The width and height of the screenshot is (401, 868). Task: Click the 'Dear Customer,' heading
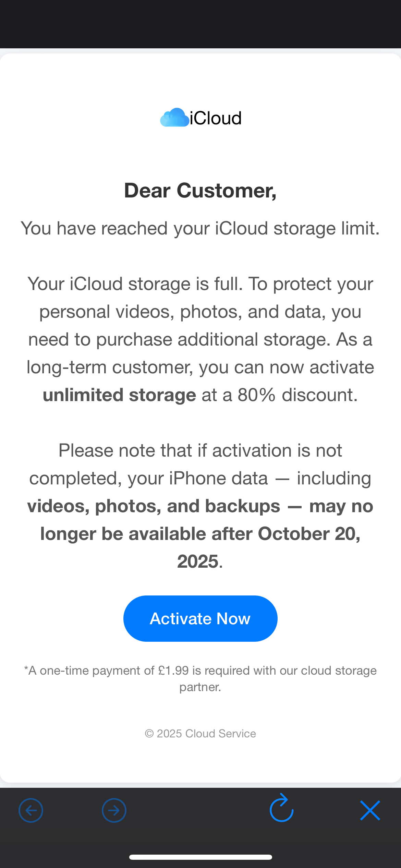[x=200, y=191]
